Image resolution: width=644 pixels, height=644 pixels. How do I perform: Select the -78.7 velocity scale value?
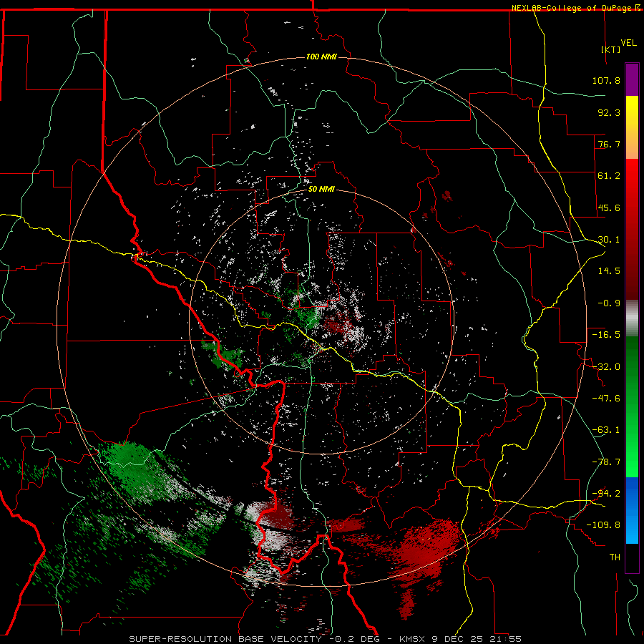click(606, 462)
